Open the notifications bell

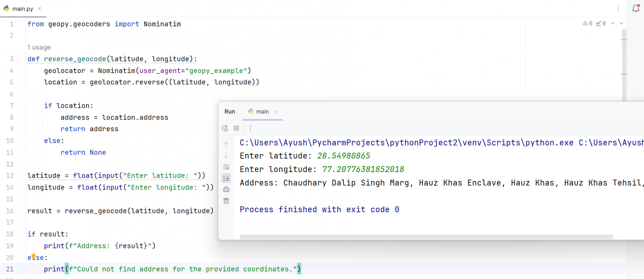pos(636,8)
